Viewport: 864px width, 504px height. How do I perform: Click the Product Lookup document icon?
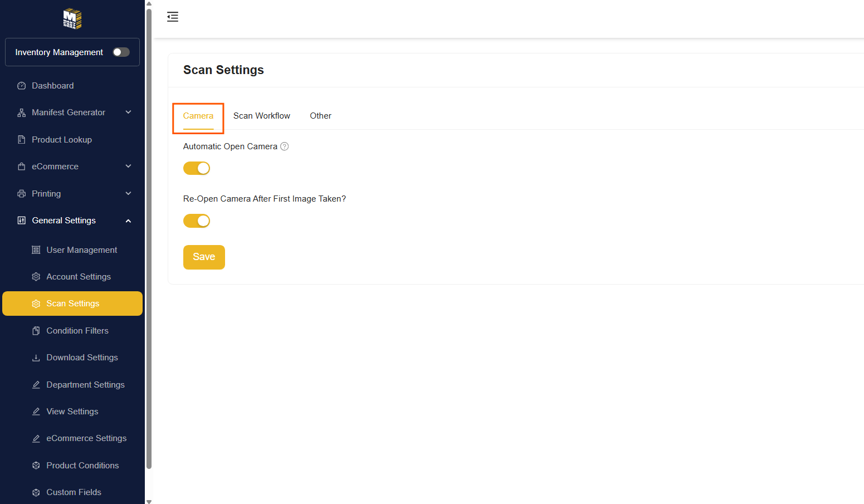(x=22, y=140)
